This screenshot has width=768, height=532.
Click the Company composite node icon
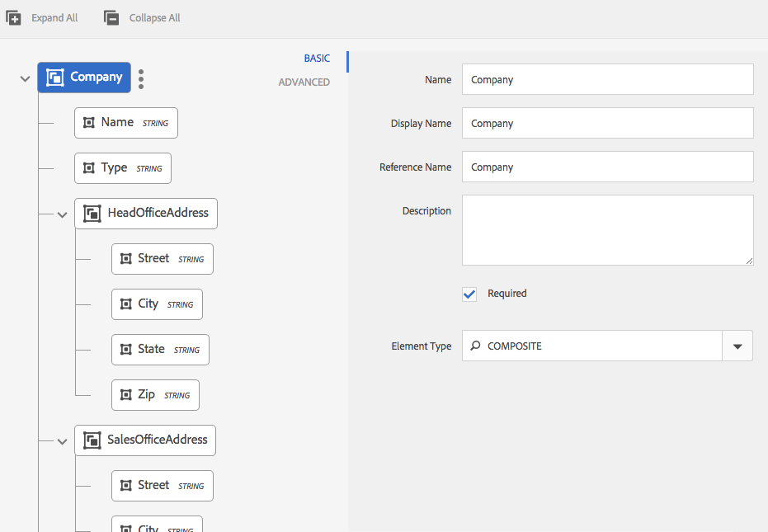tap(55, 78)
